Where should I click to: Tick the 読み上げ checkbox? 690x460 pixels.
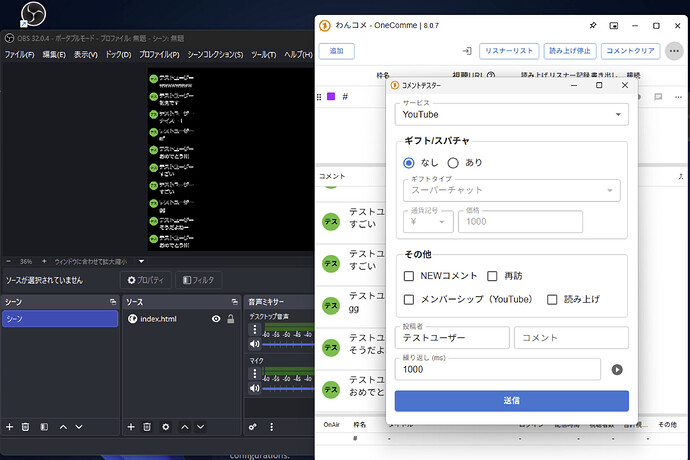point(552,299)
